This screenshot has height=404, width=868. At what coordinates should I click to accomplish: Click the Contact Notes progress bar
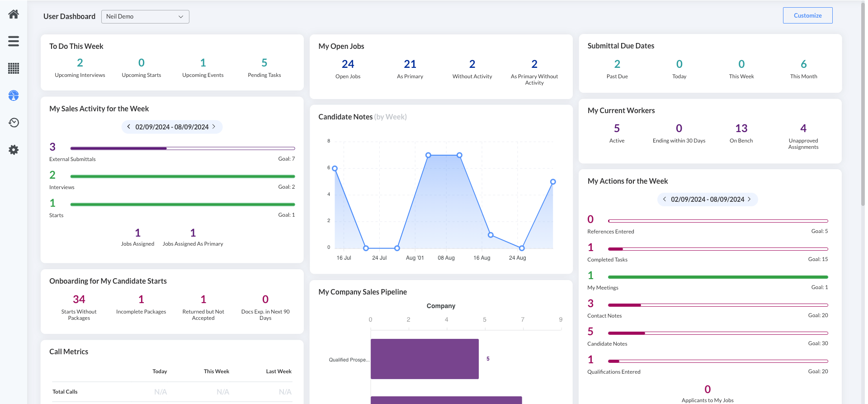point(718,305)
